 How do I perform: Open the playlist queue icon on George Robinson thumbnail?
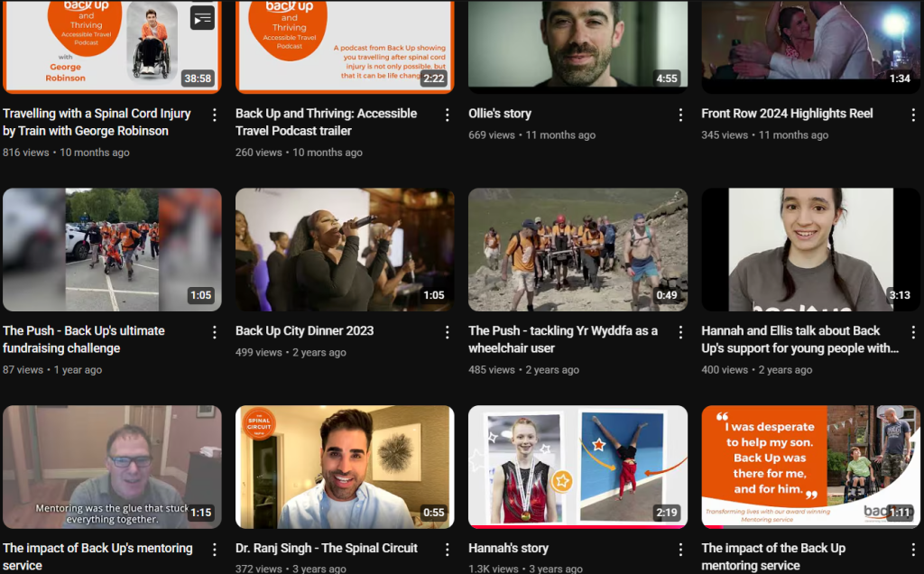click(x=202, y=18)
